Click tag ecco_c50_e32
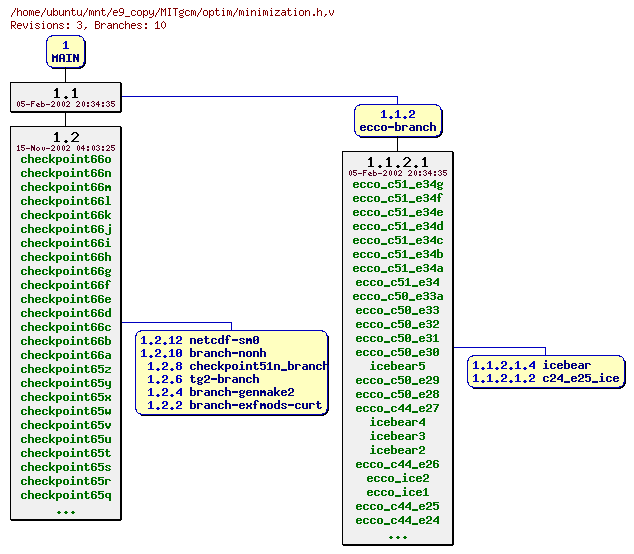Viewport: 634px width, 554px height. pos(398,324)
